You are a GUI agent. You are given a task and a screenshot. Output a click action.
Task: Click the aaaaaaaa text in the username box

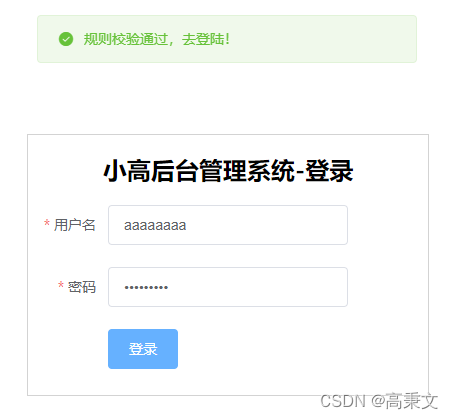pos(155,226)
